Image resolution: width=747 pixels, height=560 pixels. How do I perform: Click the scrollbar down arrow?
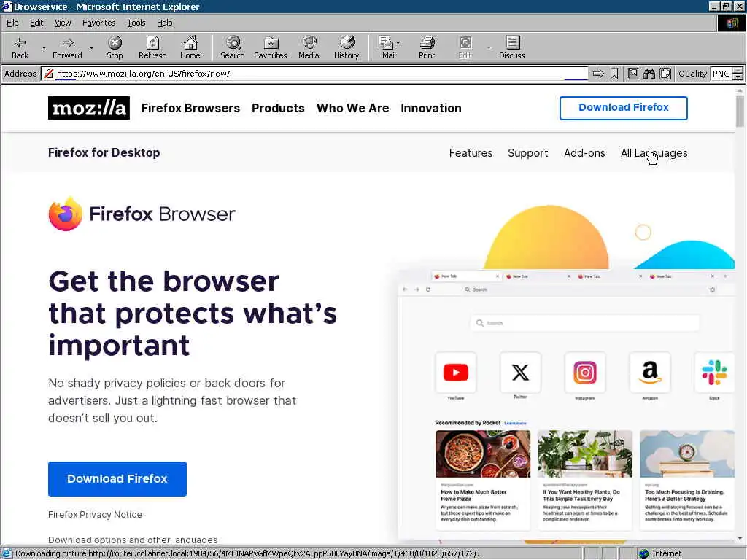click(740, 539)
